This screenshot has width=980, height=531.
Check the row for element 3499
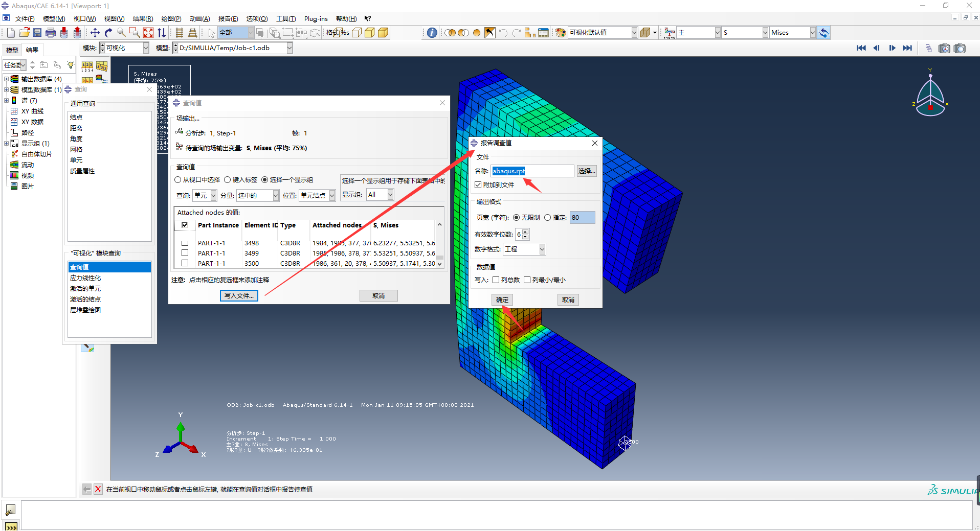click(x=185, y=253)
